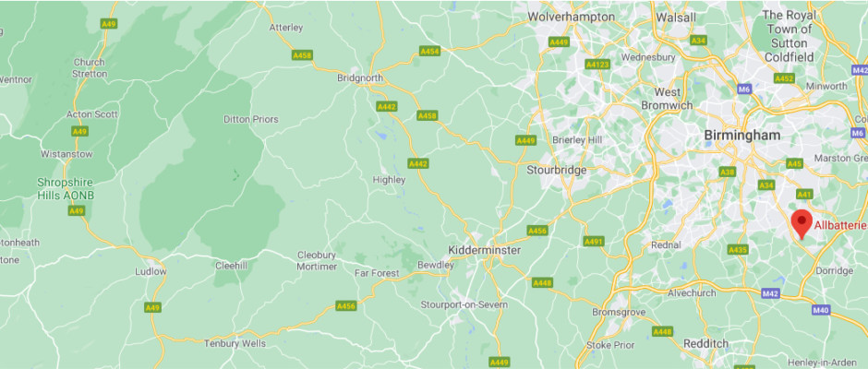Select the Stourbridge town label
This screenshot has width=868, height=369.
pyautogui.click(x=556, y=170)
